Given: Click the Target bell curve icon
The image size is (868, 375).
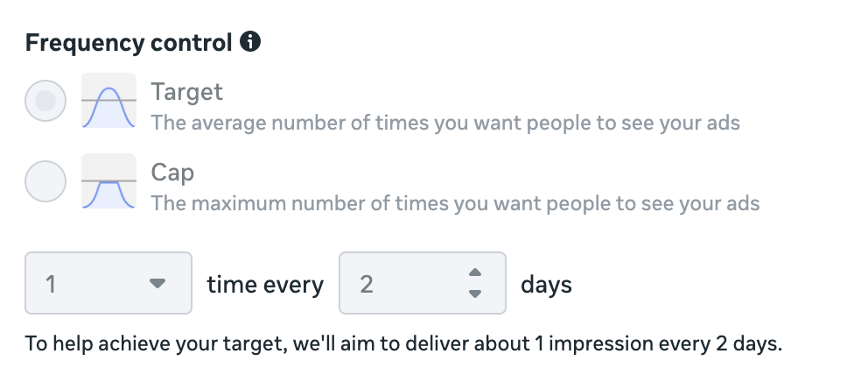Looking at the screenshot, I should (108, 101).
